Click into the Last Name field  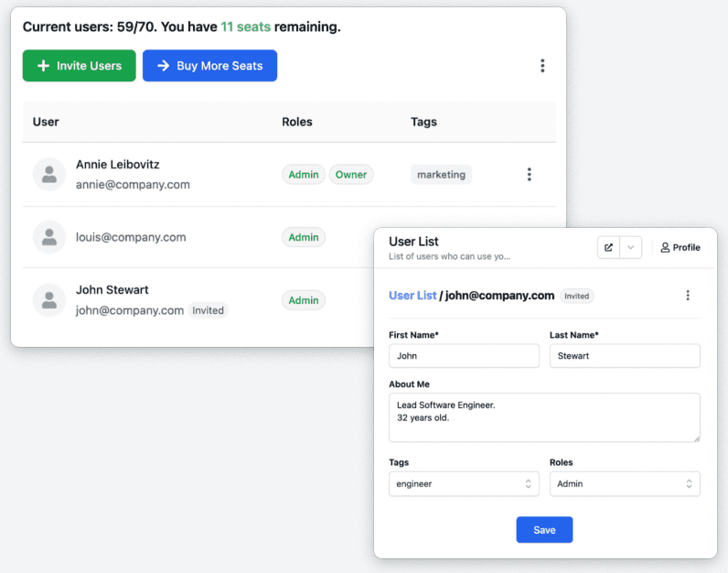[x=624, y=356]
